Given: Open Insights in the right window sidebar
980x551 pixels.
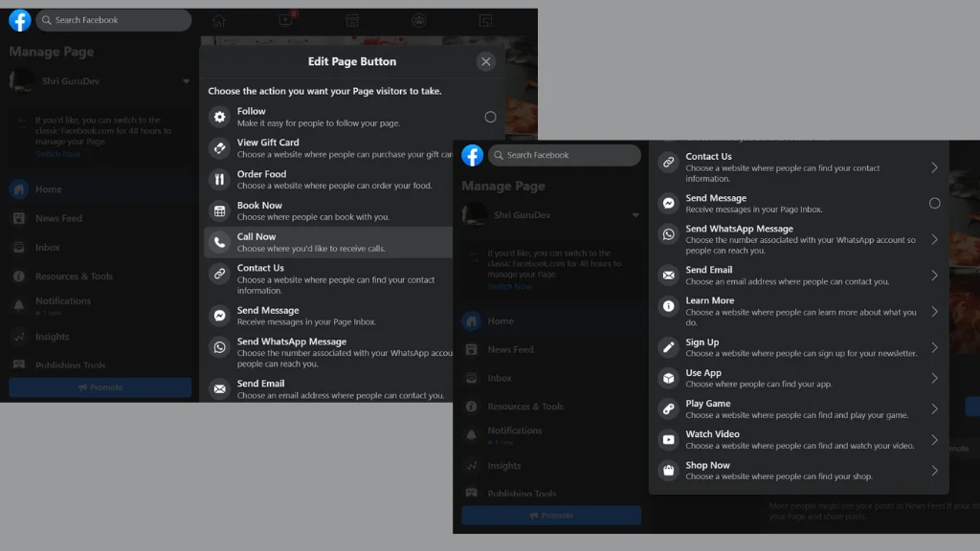Looking at the screenshot, I should point(551,466).
